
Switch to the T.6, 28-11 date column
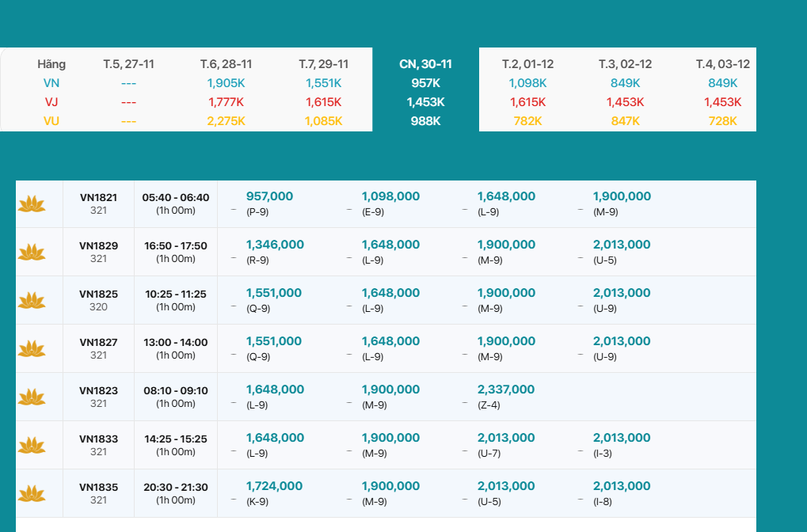pyautogui.click(x=226, y=64)
